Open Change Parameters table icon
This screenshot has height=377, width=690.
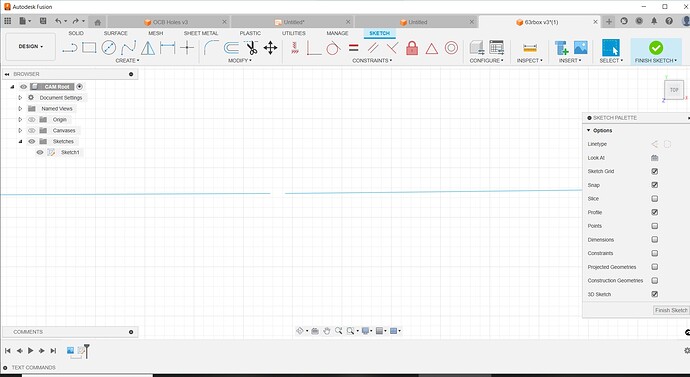[496, 48]
